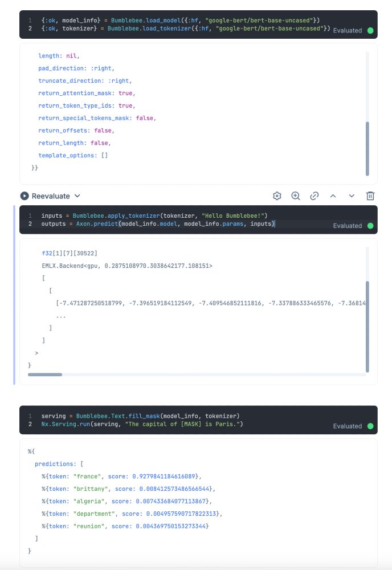Click 'return_offsets: false' line
392x570 pixels.
76,130
